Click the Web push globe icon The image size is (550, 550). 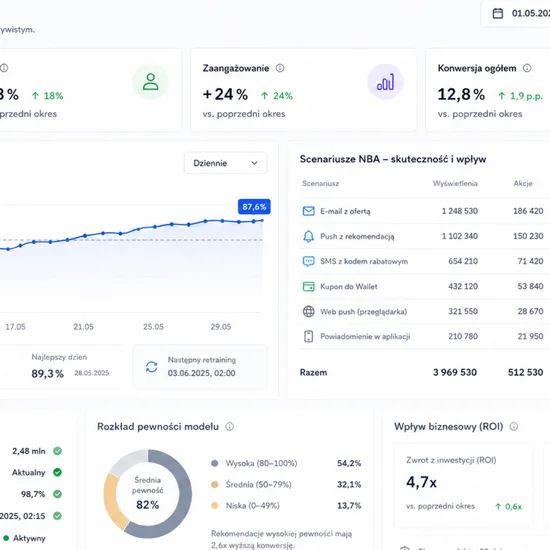coord(308,311)
